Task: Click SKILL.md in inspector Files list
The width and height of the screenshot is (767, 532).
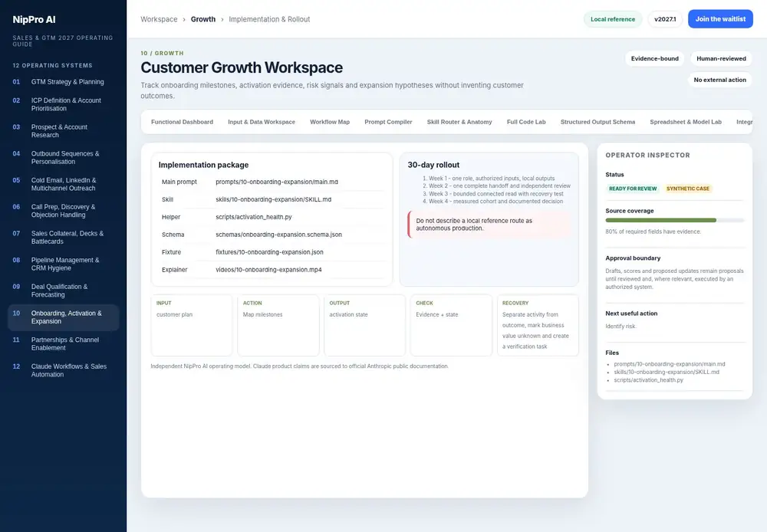Action: [667, 372]
